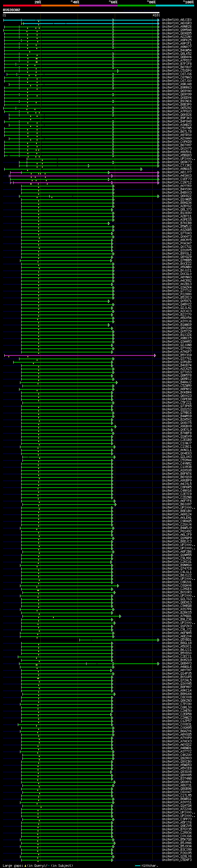Open hit UniRef100_A6XGR3
Image resolution: width=197 pixels, height=868 pixels.
click(x=177, y=23)
